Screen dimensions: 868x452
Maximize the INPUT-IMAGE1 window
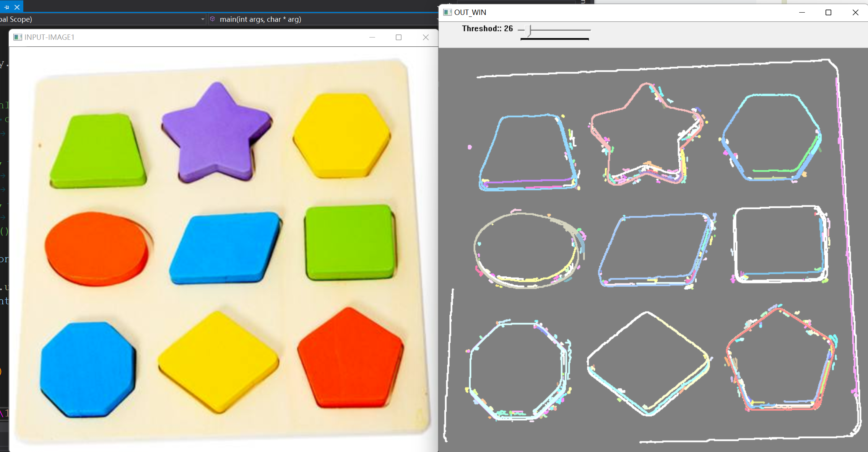click(x=398, y=37)
